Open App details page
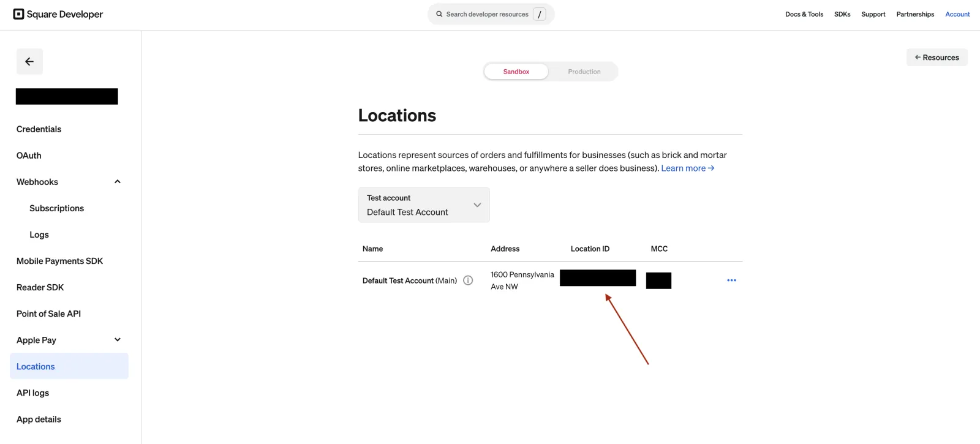This screenshot has height=444, width=980. [39, 420]
